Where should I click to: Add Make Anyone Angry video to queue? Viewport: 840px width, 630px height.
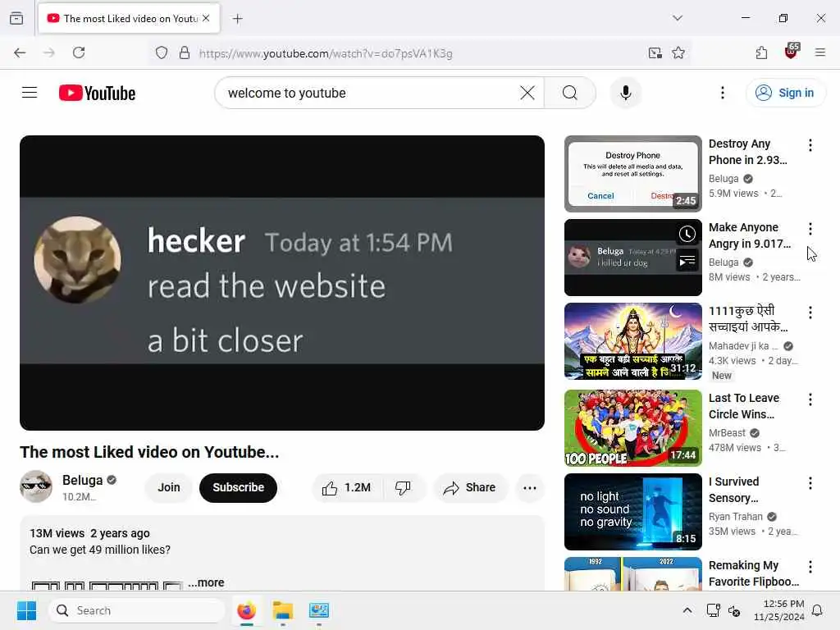[x=687, y=261]
